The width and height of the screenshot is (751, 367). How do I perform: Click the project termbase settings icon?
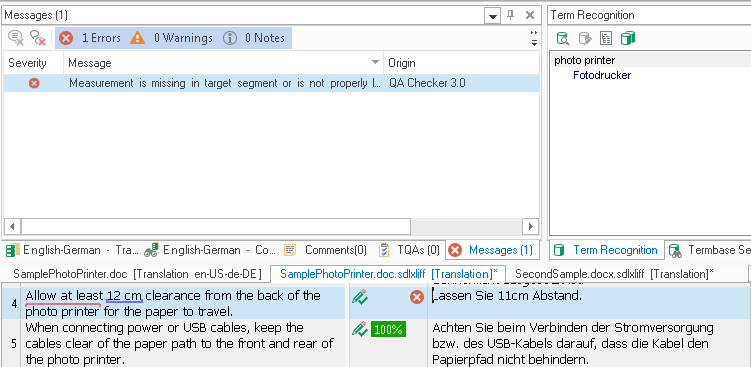[628, 38]
